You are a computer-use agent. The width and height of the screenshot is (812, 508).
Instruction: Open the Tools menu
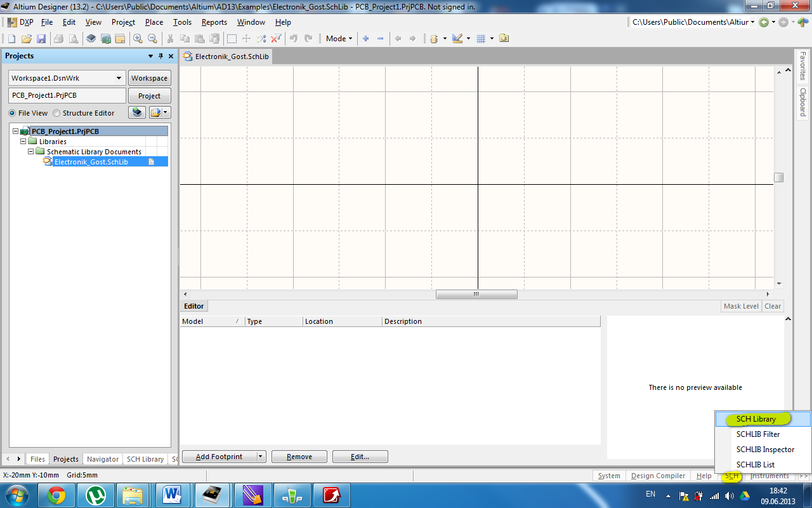[x=182, y=22]
